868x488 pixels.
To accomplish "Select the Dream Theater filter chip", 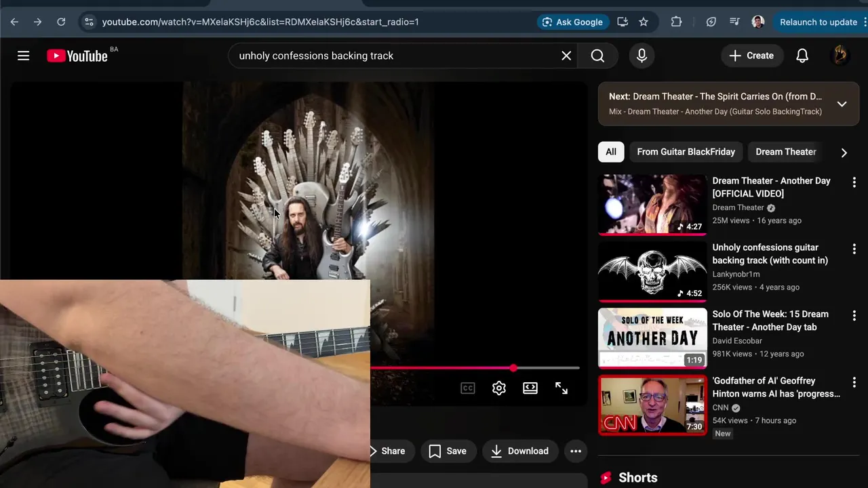I will 785,152.
